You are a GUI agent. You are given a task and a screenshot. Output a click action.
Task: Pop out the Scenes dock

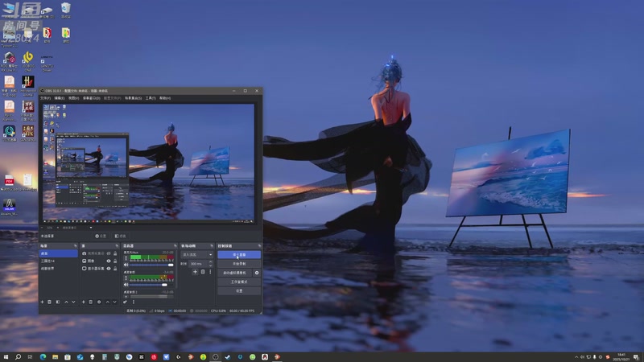[76, 246]
